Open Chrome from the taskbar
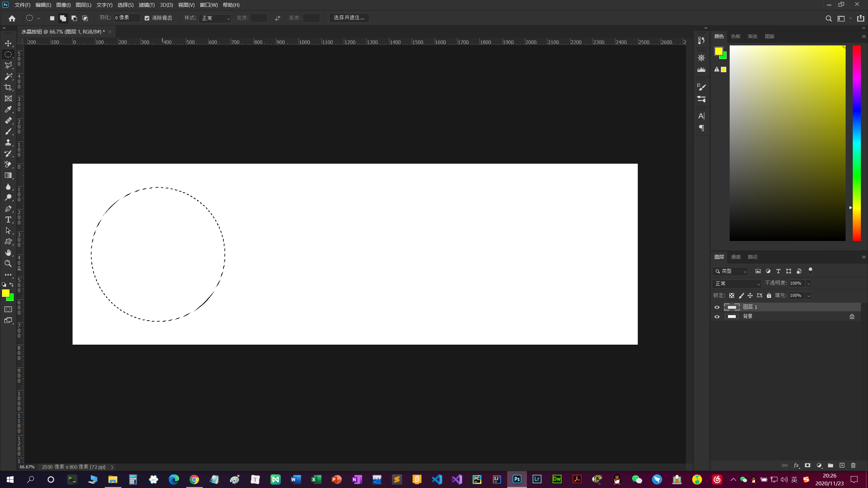The width and height of the screenshot is (868, 488). [194, 480]
